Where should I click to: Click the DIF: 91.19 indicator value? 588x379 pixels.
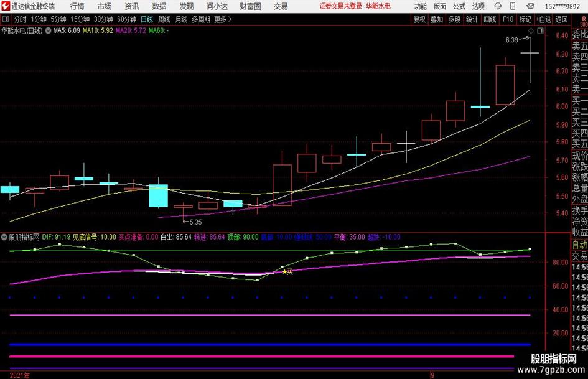pos(56,237)
